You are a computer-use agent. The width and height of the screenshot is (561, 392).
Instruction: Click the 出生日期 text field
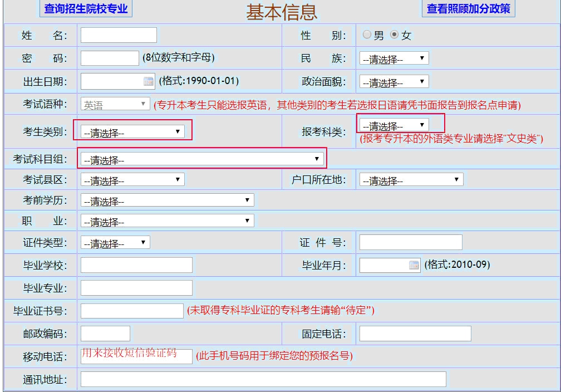(118, 81)
